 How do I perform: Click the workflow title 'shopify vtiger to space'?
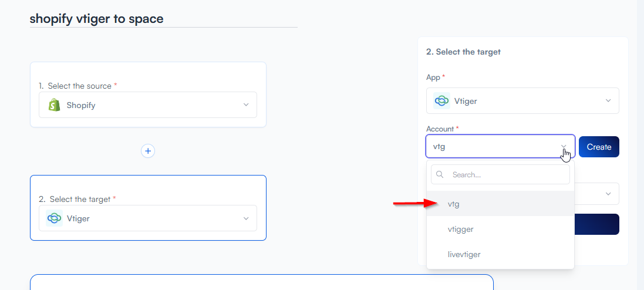pos(96,19)
